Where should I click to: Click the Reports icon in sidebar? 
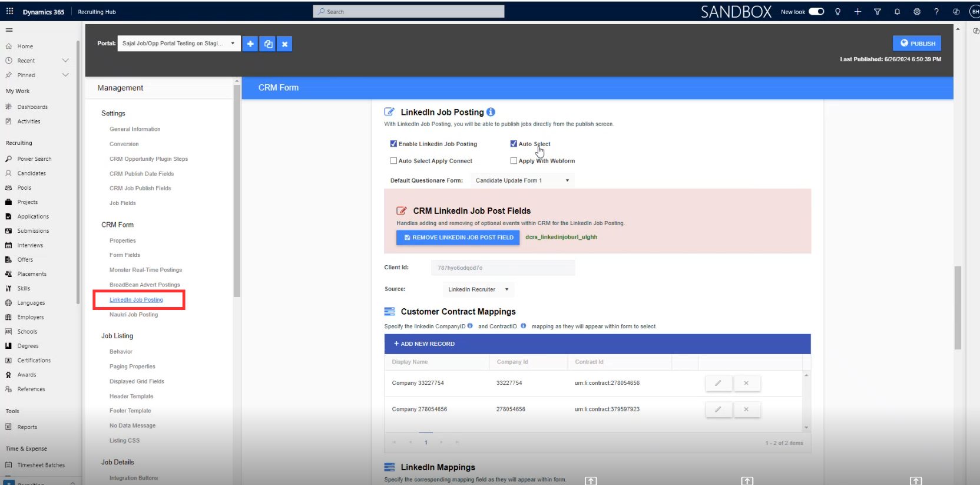coord(9,427)
